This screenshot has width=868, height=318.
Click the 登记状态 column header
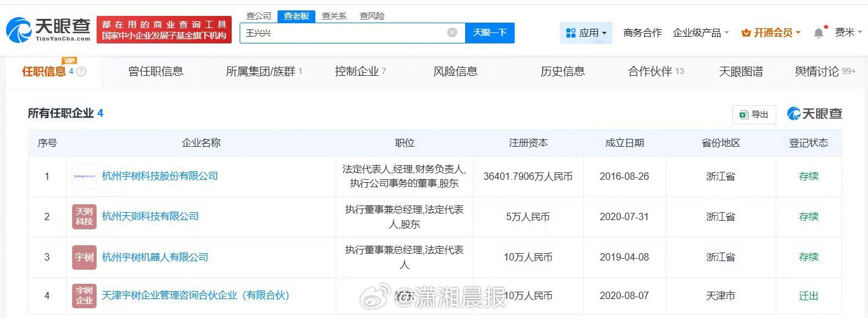[809, 143]
